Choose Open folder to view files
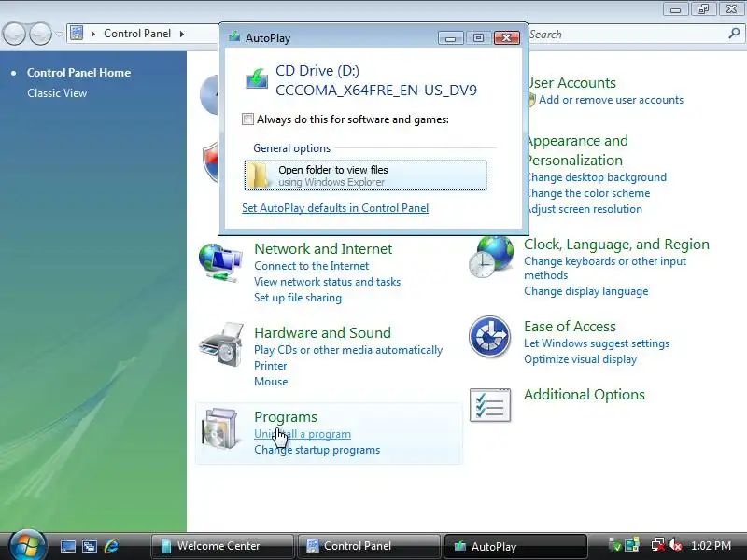Image resolution: width=747 pixels, height=560 pixels. (365, 175)
